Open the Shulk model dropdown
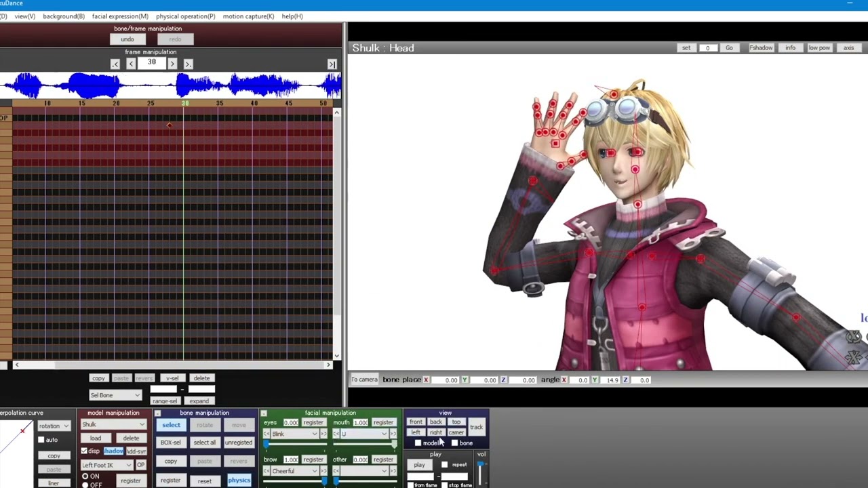868x488 pixels. point(113,425)
